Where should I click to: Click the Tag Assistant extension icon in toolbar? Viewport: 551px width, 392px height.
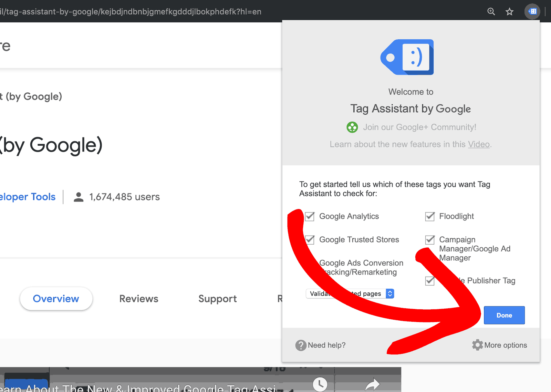pyautogui.click(x=532, y=11)
